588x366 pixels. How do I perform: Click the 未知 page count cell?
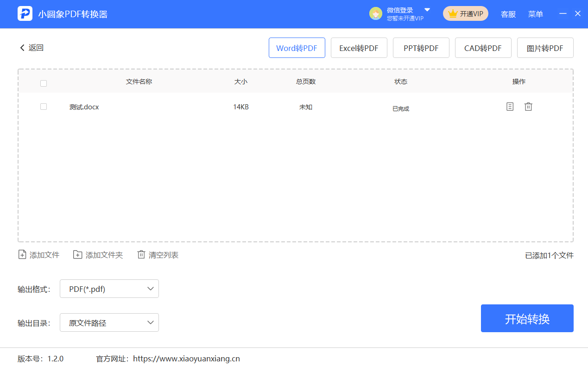click(x=306, y=107)
